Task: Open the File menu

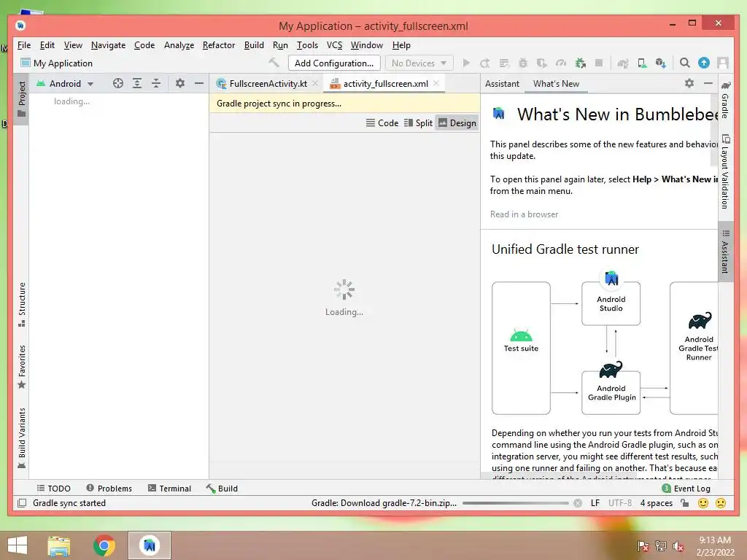Action: pyautogui.click(x=24, y=45)
